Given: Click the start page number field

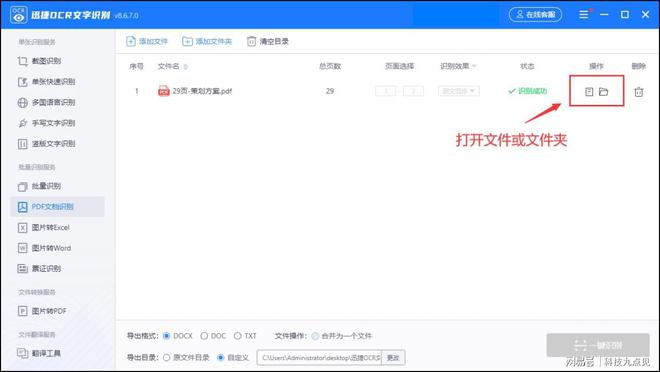Looking at the screenshot, I should 386,91.
